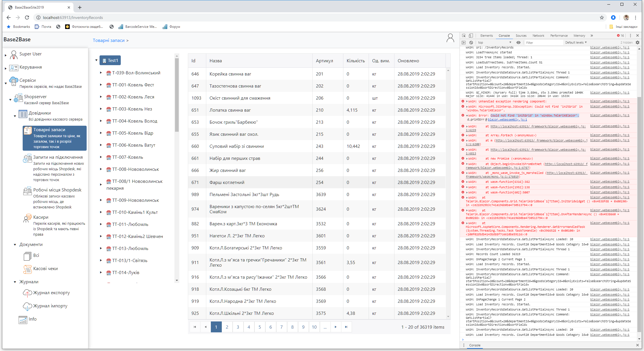The image size is (644, 351).
Task: Open the Info chart icon
Action: pos(23,319)
